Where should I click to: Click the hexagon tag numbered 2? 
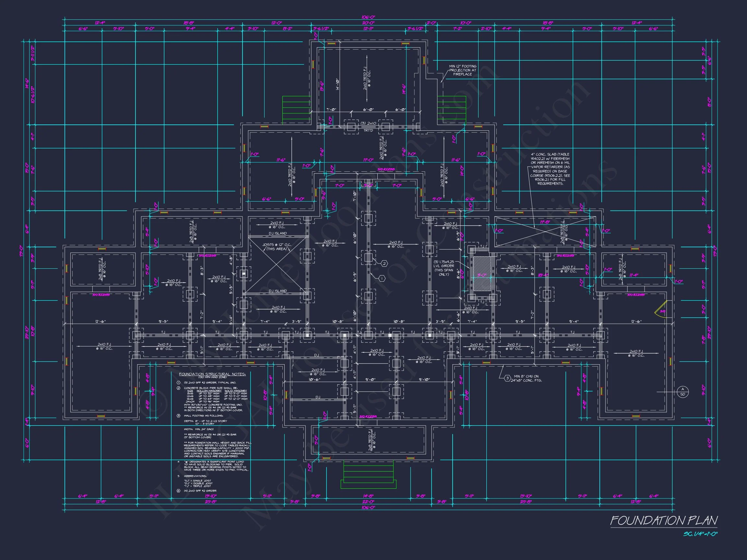[x=384, y=263]
